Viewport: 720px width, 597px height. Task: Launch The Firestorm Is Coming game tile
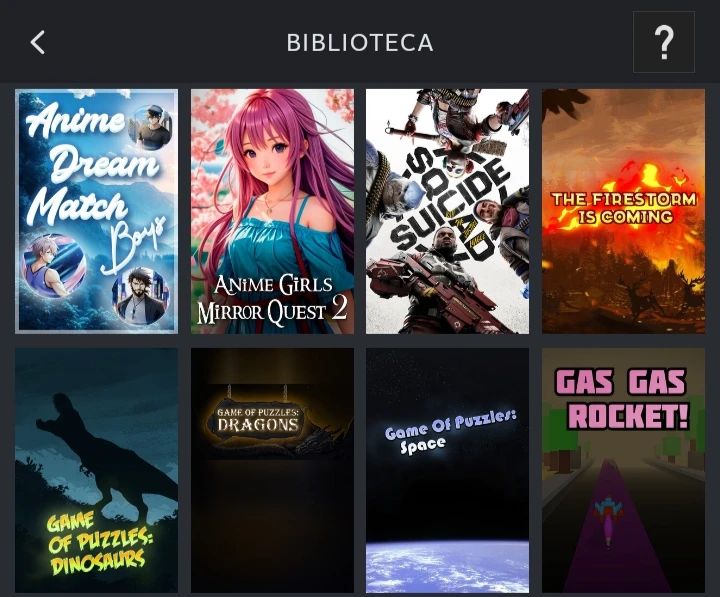pyautogui.click(x=623, y=211)
